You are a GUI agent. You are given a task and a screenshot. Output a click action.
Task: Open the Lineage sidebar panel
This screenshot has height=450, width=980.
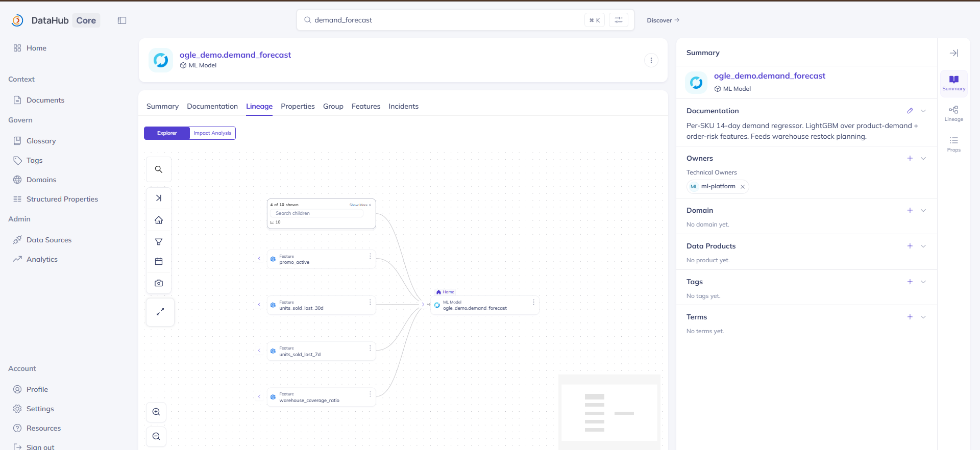[953, 113]
